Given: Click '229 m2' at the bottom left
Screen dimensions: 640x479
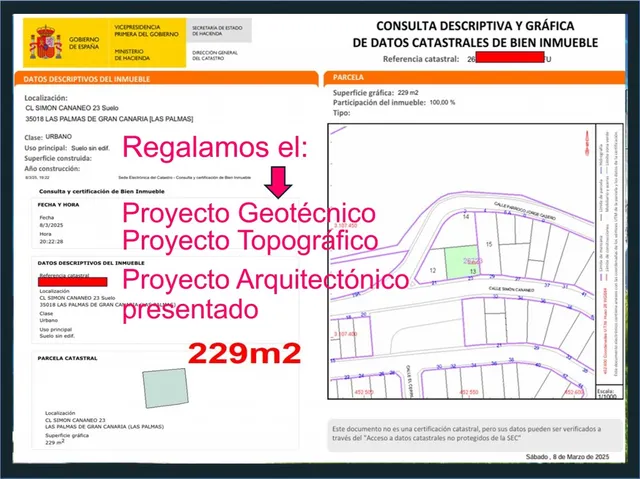Looking at the screenshot, I should (55, 442).
